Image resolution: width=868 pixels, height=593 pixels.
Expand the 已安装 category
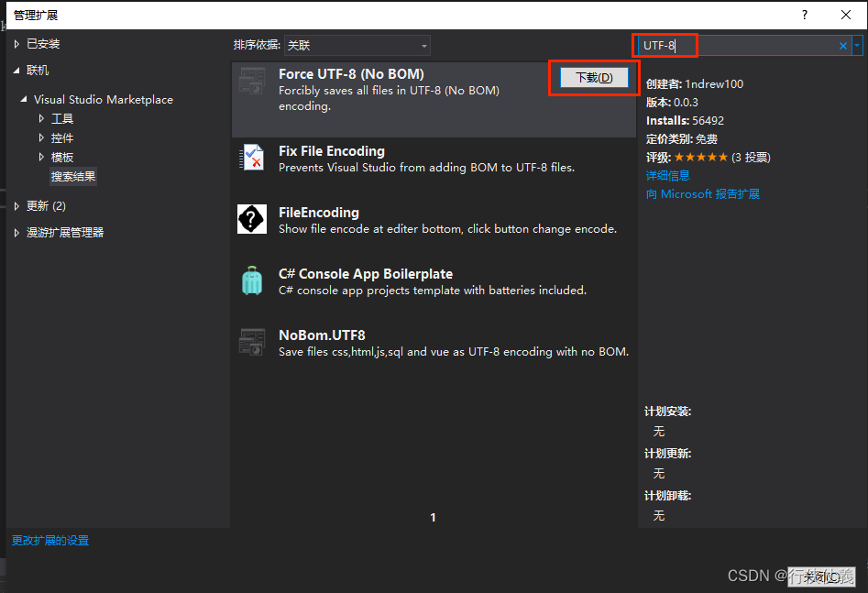(x=16, y=44)
